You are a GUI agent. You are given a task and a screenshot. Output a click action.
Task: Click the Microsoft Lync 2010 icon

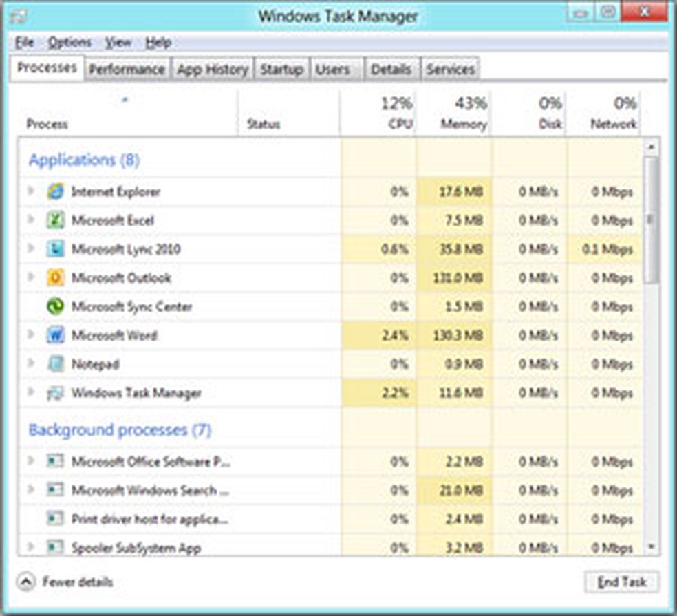click(55, 249)
